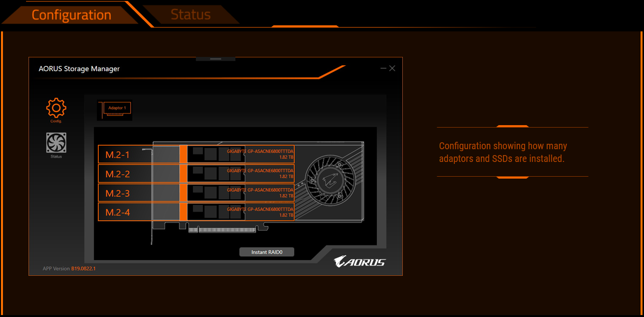The width and height of the screenshot is (644, 317).
Task: Open the Config gear icon in sidebar
Action: click(x=56, y=108)
